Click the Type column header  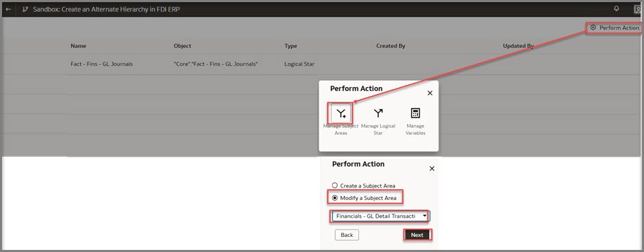pos(290,46)
